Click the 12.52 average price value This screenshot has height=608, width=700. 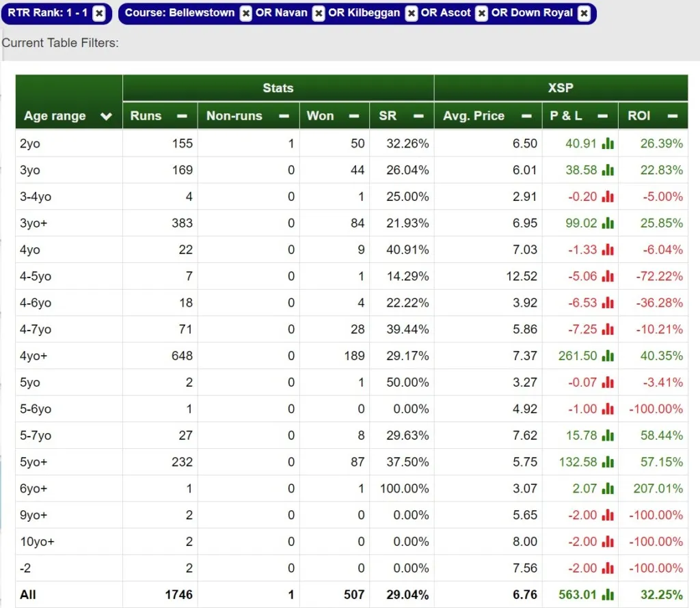click(522, 276)
